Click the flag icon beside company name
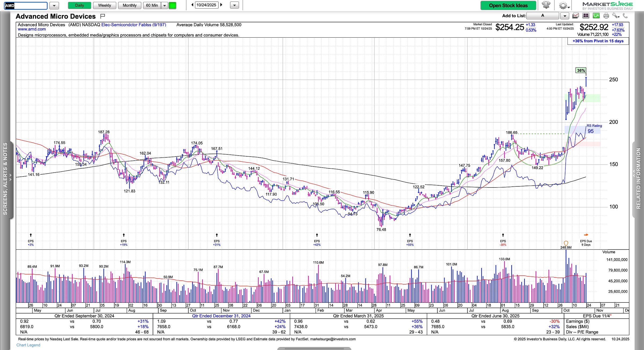Screen dimensions: 644x350 [103, 16]
